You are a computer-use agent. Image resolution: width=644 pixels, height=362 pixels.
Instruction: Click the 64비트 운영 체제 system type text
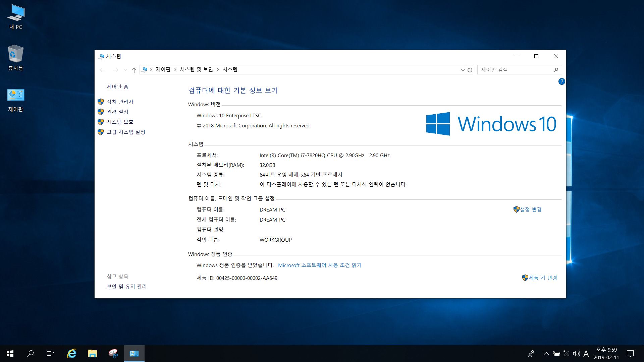tap(301, 175)
